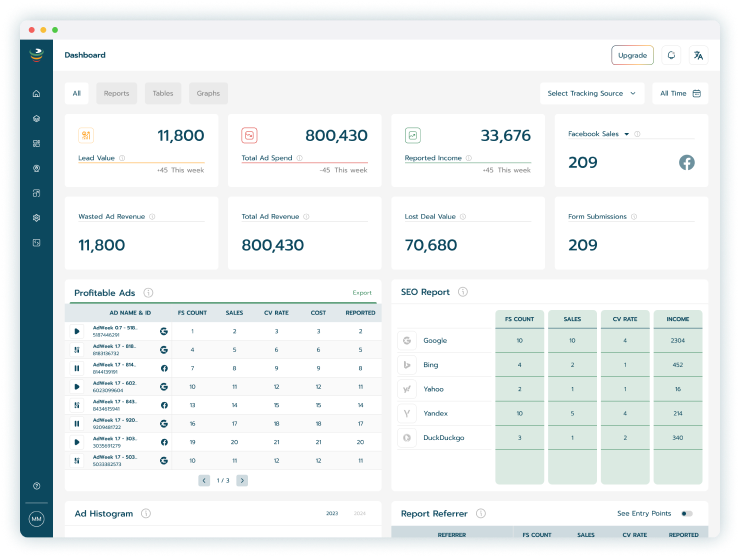
Task: Go to next page of Profitable Ads
Action: pyautogui.click(x=242, y=480)
